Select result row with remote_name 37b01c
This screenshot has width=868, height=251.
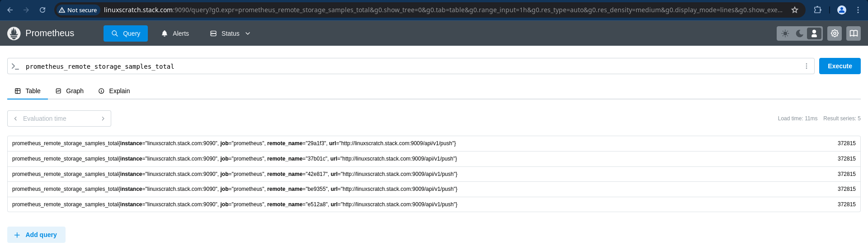point(434,159)
